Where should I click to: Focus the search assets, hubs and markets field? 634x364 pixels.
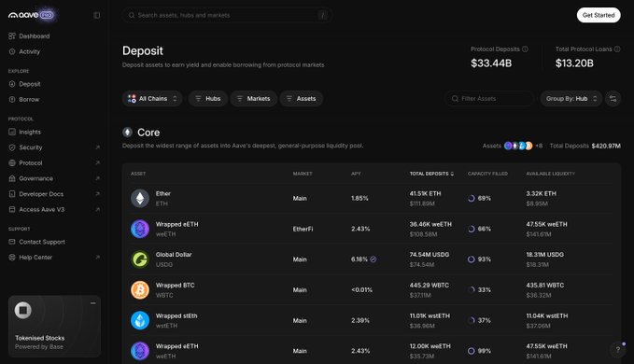pyautogui.click(x=227, y=15)
